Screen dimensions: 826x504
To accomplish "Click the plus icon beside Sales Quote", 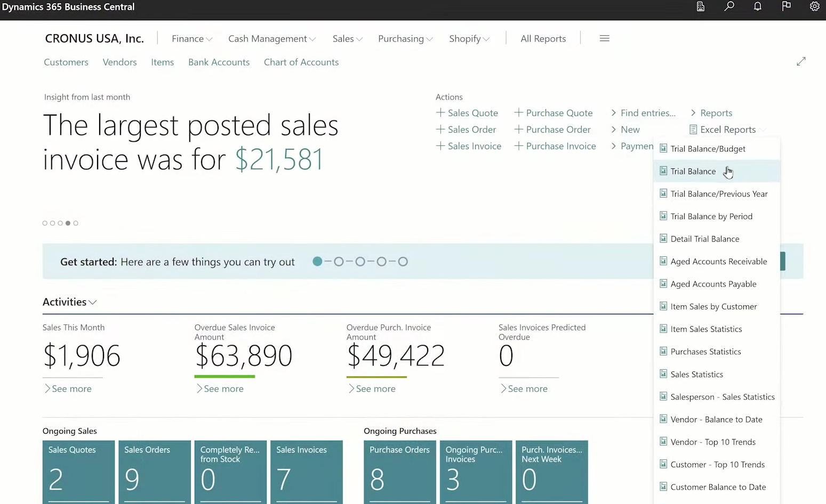I will point(440,112).
